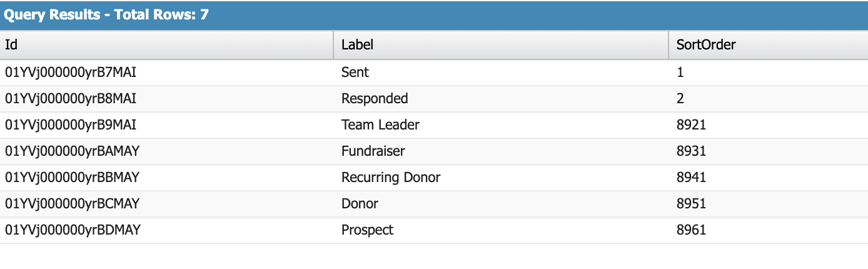The height and width of the screenshot is (269, 868).
Task: Click the Id cell 01YVj000000yrB8MAI
Action: [71, 99]
